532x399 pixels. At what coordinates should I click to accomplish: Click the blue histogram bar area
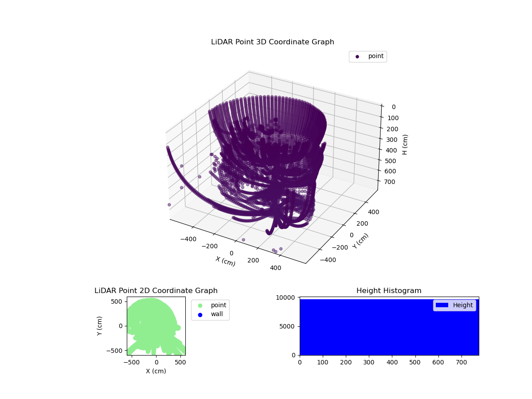(x=389, y=327)
